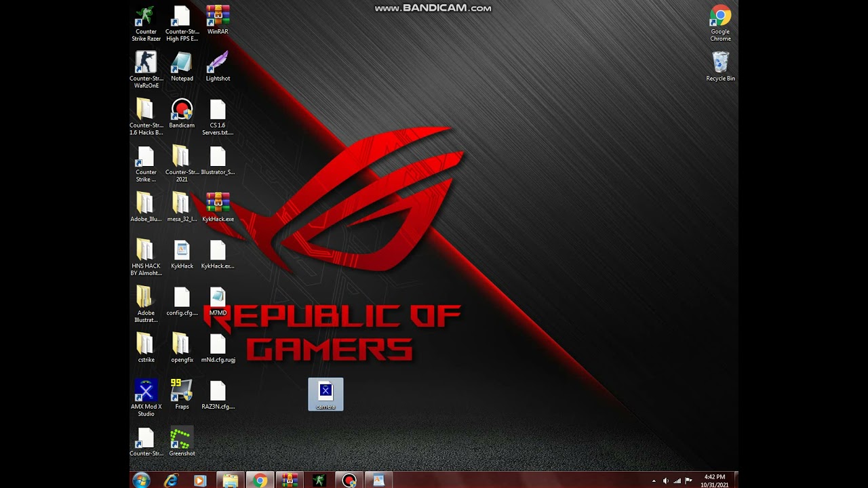868x488 pixels.
Task: Switch to Chrome in the taskbar
Action: (260, 481)
